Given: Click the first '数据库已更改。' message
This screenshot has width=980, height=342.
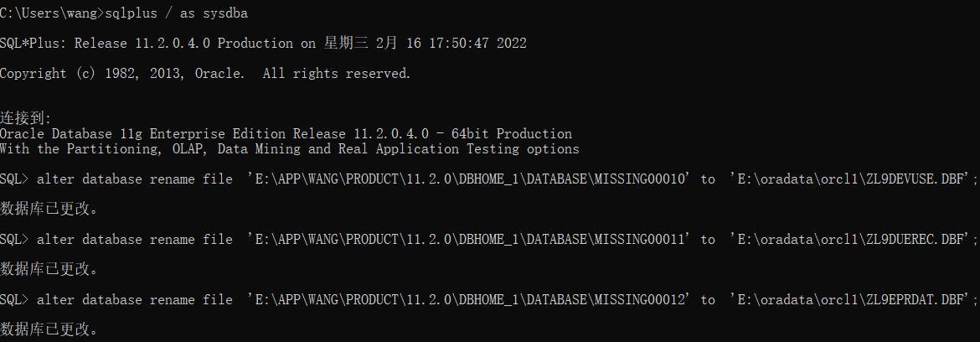Looking at the screenshot, I should 49,210.
